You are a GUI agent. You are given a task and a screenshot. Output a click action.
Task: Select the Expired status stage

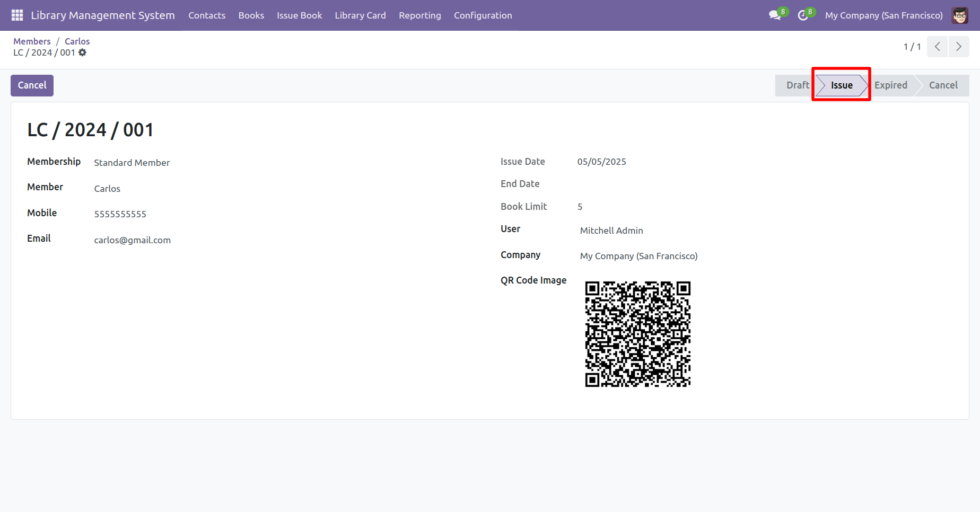(x=890, y=85)
